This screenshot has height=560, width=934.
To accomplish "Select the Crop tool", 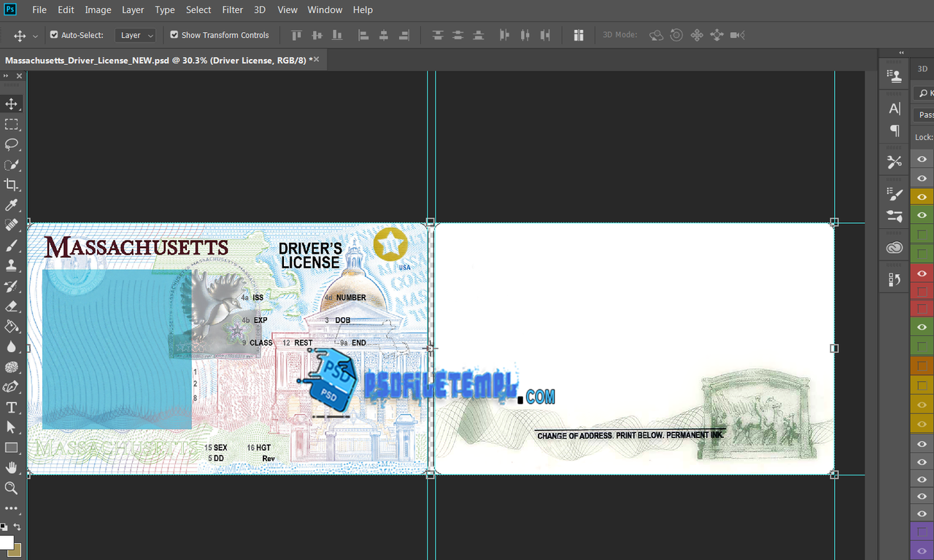I will pyautogui.click(x=12, y=184).
